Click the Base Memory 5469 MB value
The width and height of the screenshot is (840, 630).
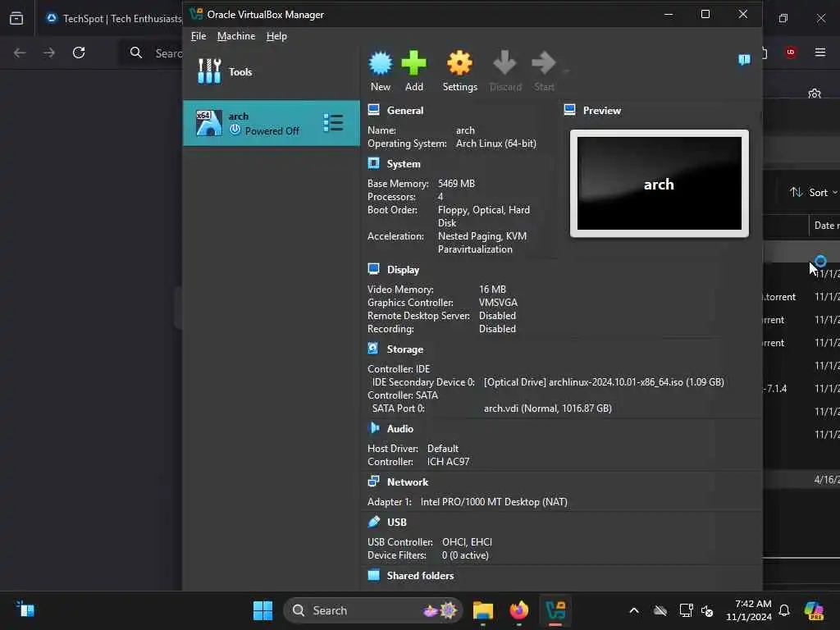(456, 183)
